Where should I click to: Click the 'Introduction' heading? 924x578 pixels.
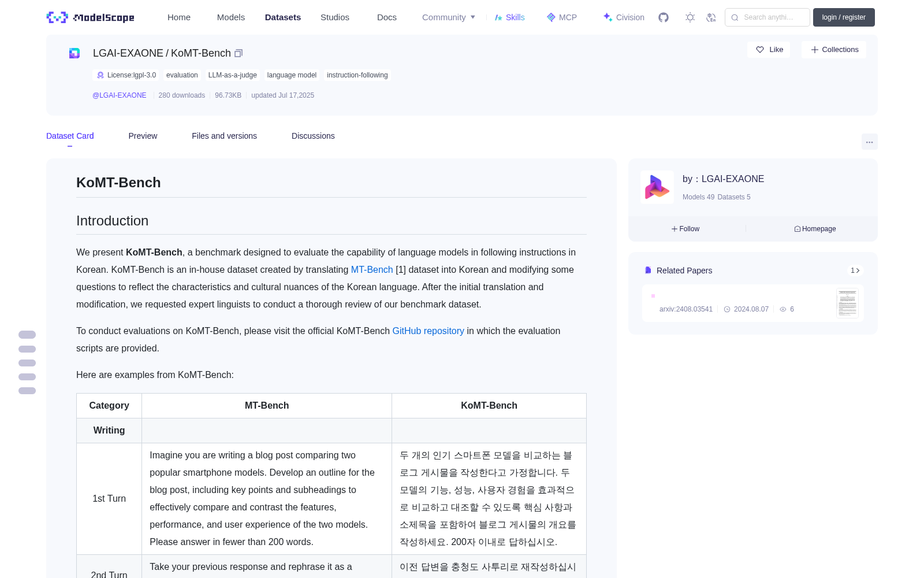coord(112,221)
